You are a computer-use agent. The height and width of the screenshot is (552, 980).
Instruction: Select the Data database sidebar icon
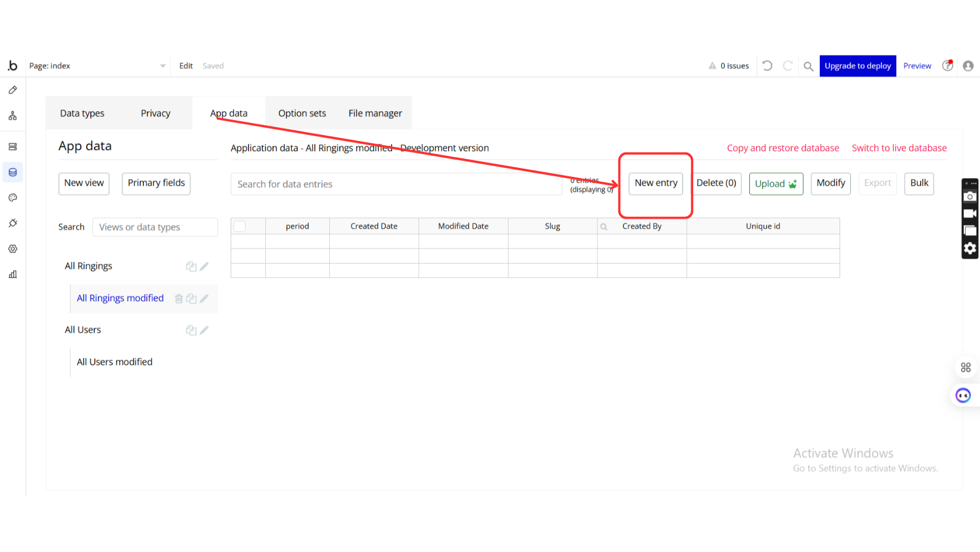(x=13, y=173)
